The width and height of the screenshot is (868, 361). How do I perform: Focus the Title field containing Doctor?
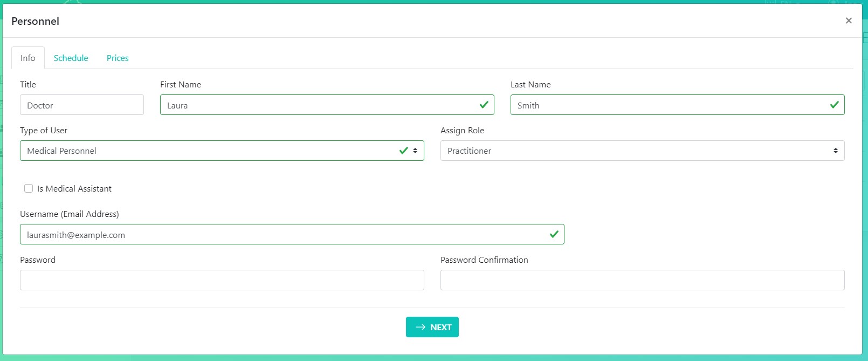[x=82, y=105]
